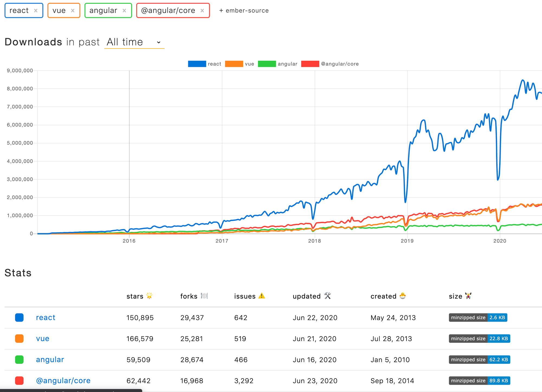This screenshot has width=542, height=392.
Task: Add ember-source to the comparison
Action: [x=244, y=11]
